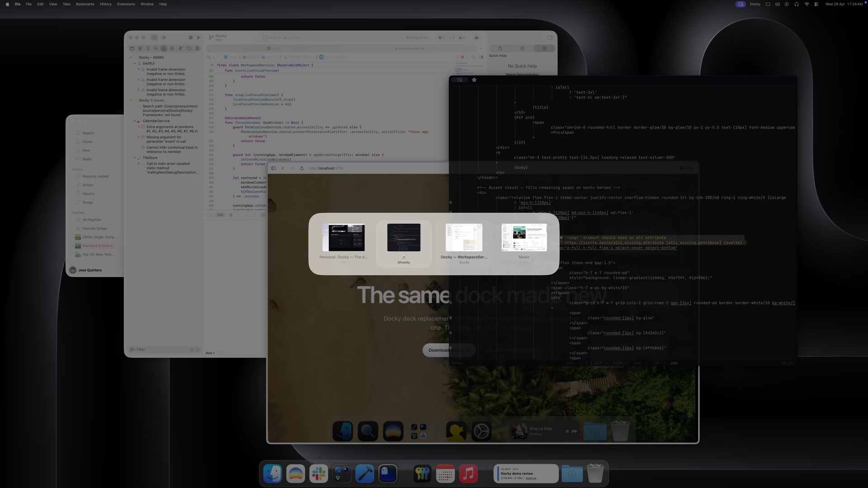
Task: Select WorkspaceService tab in Xcode editor
Action: tap(409, 48)
